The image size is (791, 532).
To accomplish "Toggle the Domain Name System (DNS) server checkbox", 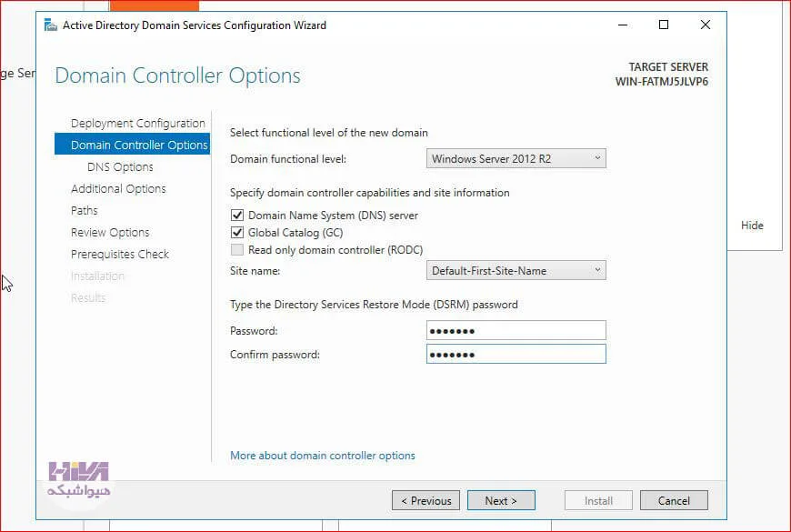I will [x=237, y=216].
